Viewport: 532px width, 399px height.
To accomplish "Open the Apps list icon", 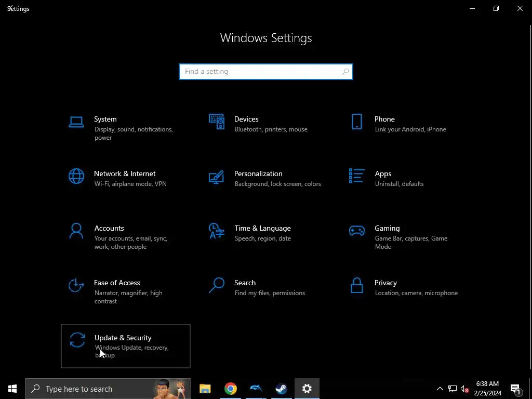I will pyautogui.click(x=356, y=176).
